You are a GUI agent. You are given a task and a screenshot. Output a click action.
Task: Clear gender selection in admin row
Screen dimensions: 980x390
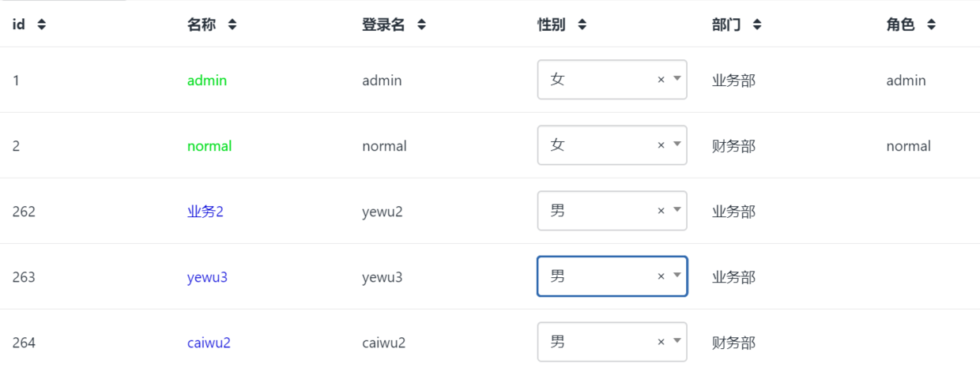[661, 80]
